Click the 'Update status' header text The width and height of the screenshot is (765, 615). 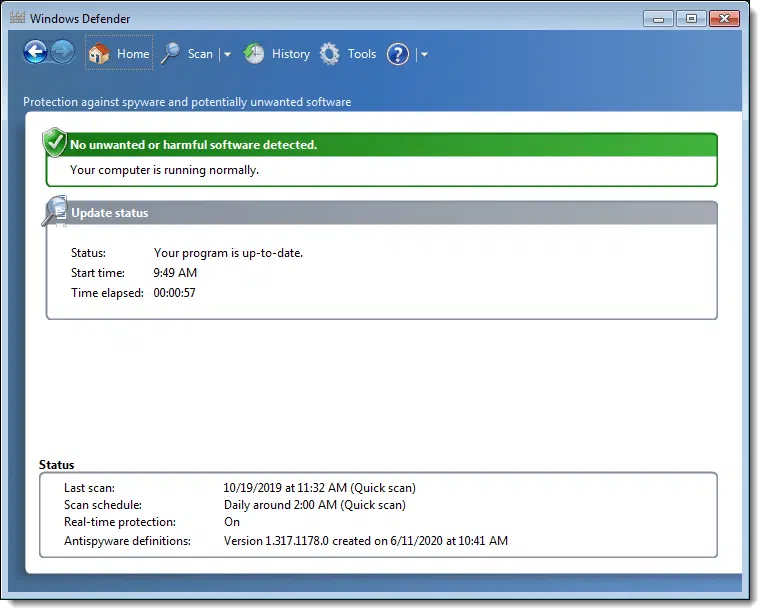[110, 213]
